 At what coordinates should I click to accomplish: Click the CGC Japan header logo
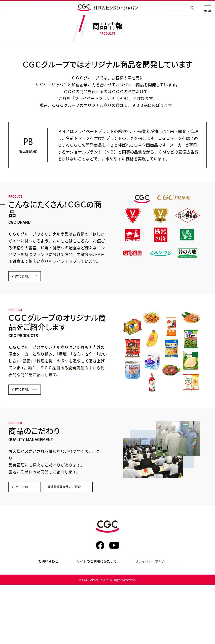click(x=107, y=8)
